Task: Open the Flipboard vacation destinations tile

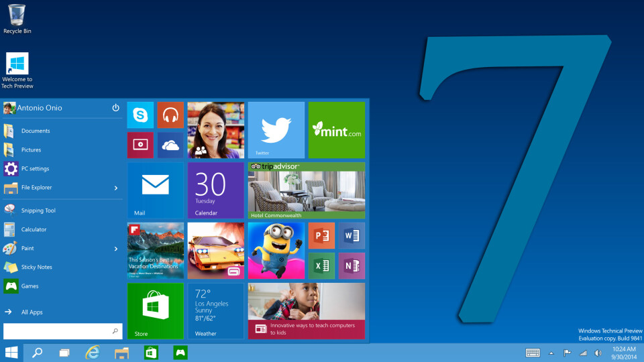Action: click(x=155, y=251)
